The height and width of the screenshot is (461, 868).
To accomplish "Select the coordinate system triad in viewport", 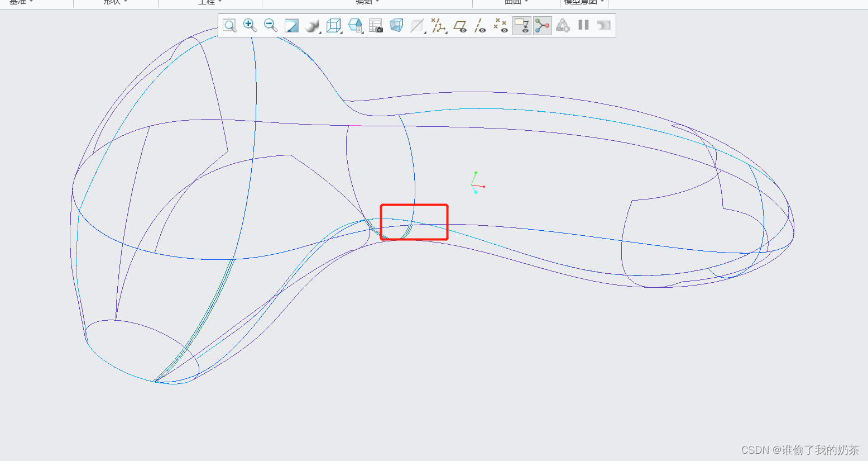I will click(x=476, y=183).
